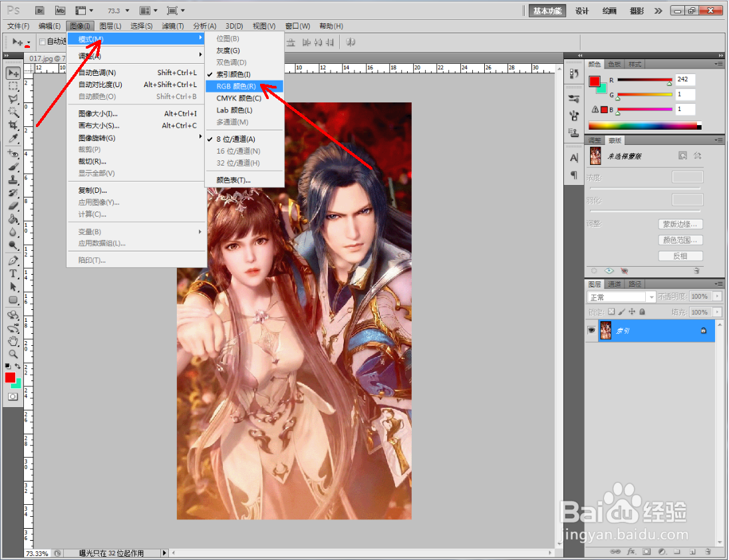
Task: Select the Horizontal Type tool
Action: point(13,274)
